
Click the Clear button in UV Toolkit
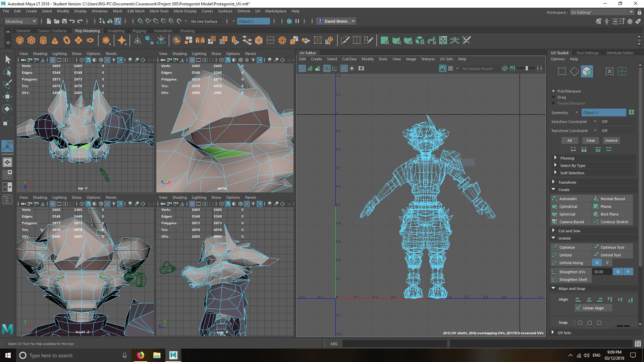590,140
